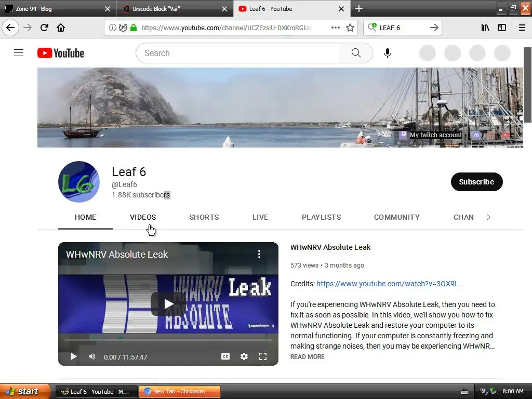Select the HOME channel tab
This screenshot has height=399, width=532.
coord(86,217)
